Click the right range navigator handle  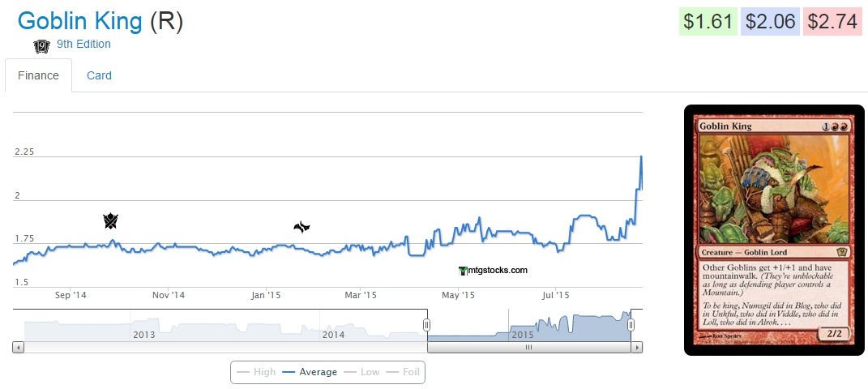631,325
